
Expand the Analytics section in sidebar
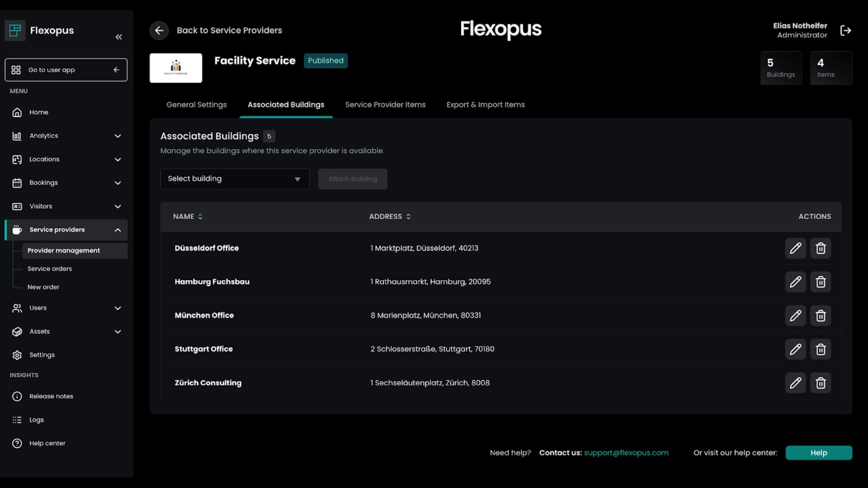pyautogui.click(x=118, y=136)
